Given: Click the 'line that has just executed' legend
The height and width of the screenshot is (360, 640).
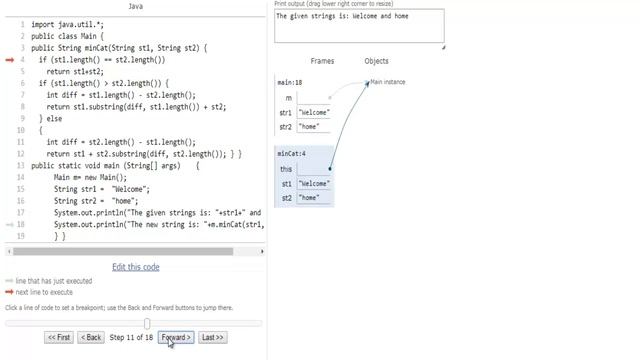Looking at the screenshot, I should point(54,281).
